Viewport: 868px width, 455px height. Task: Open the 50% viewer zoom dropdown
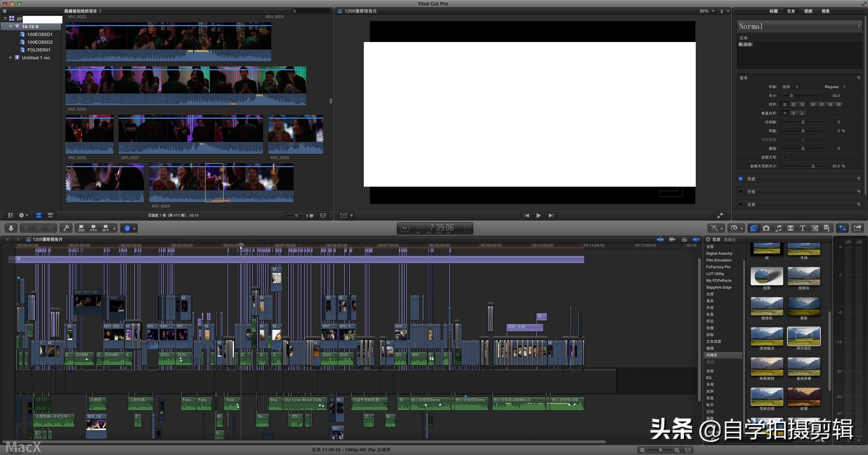pos(707,11)
